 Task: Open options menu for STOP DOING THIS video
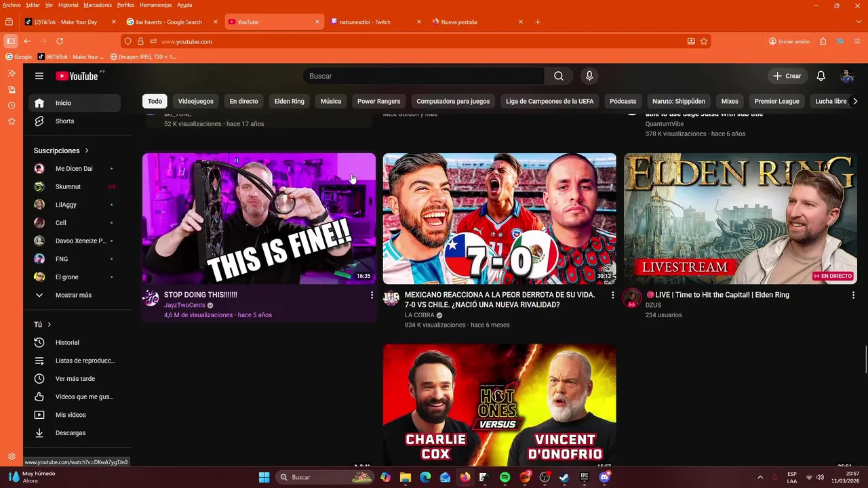372,296
